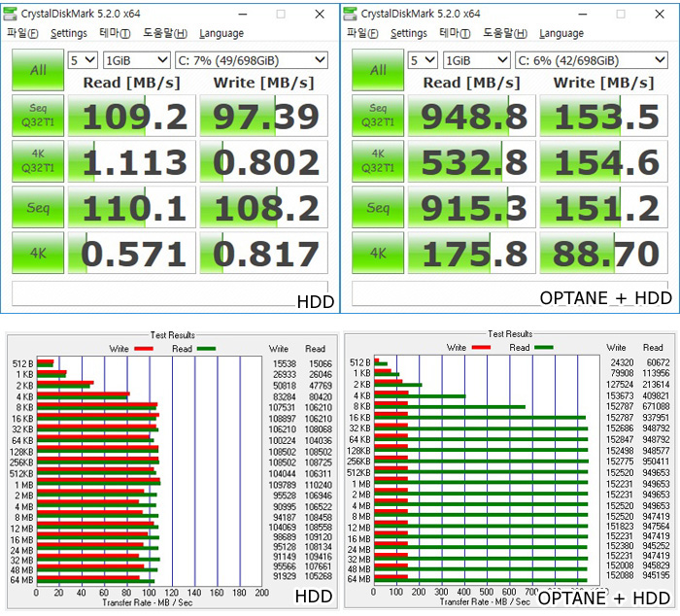680x616 pixels.
Task: Click the 175.8 4K read result
Action: 472,254
